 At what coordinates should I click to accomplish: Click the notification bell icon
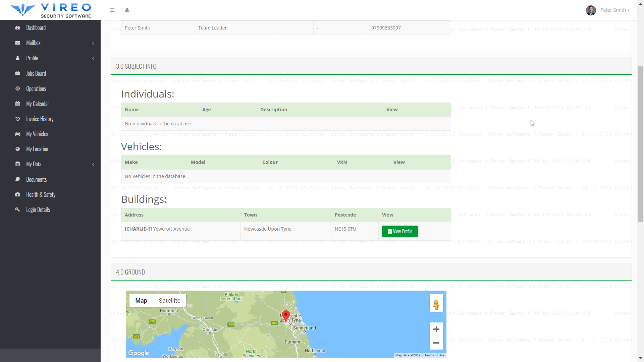127,10
